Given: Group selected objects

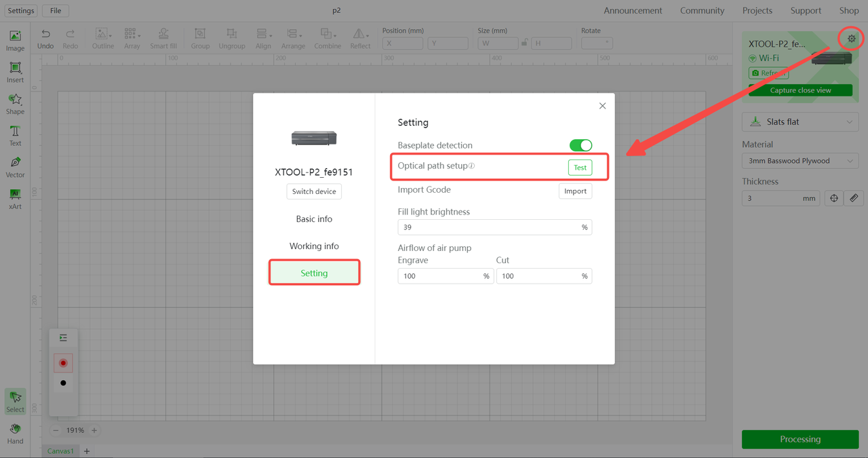Looking at the screenshot, I should tap(200, 39).
